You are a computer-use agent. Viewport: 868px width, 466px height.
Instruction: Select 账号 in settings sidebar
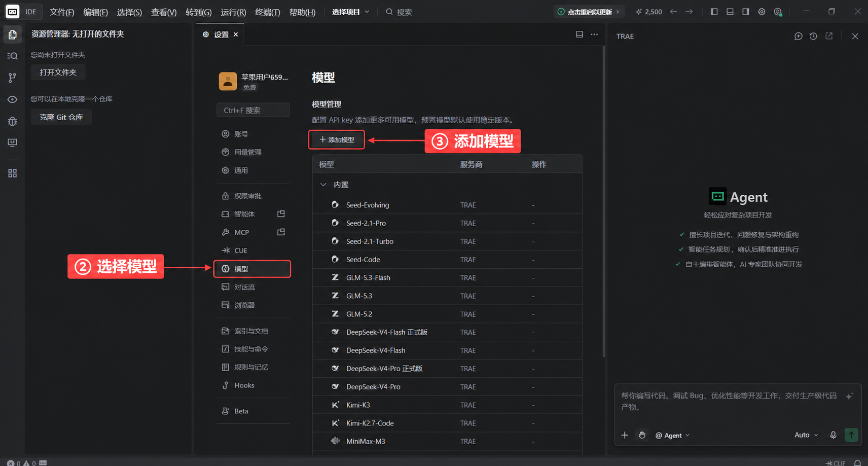pos(252,134)
